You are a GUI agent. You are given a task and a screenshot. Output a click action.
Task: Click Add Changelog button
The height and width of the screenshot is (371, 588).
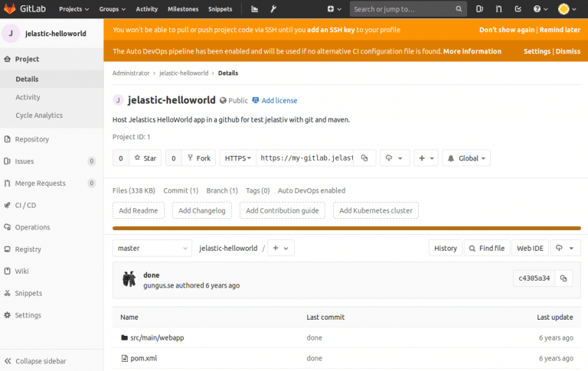pos(202,210)
